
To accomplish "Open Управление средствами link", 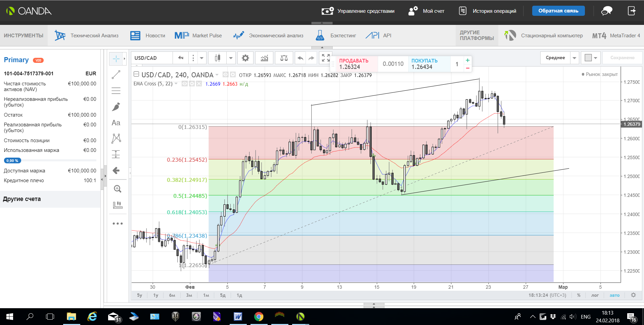I will pyautogui.click(x=358, y=11).
